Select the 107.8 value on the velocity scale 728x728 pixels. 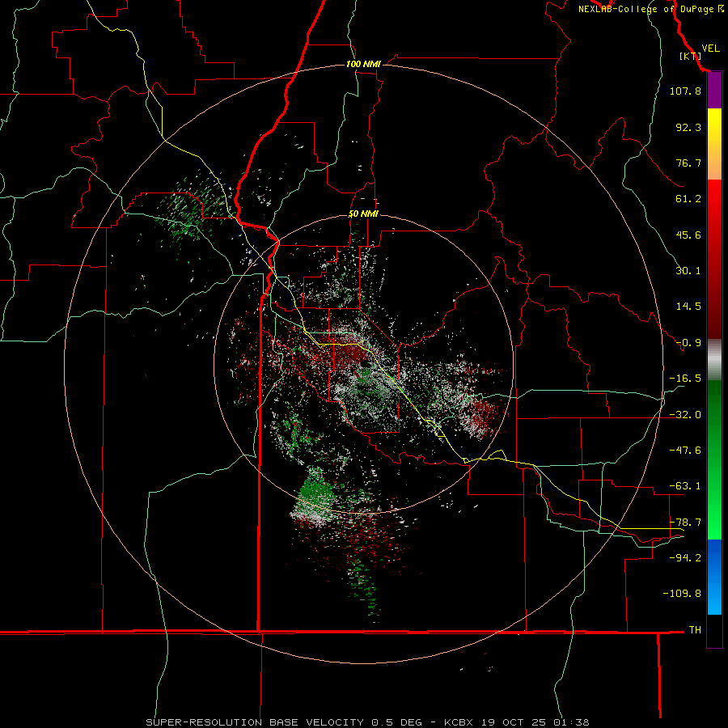pyautogui.click(x=685, y=91)
